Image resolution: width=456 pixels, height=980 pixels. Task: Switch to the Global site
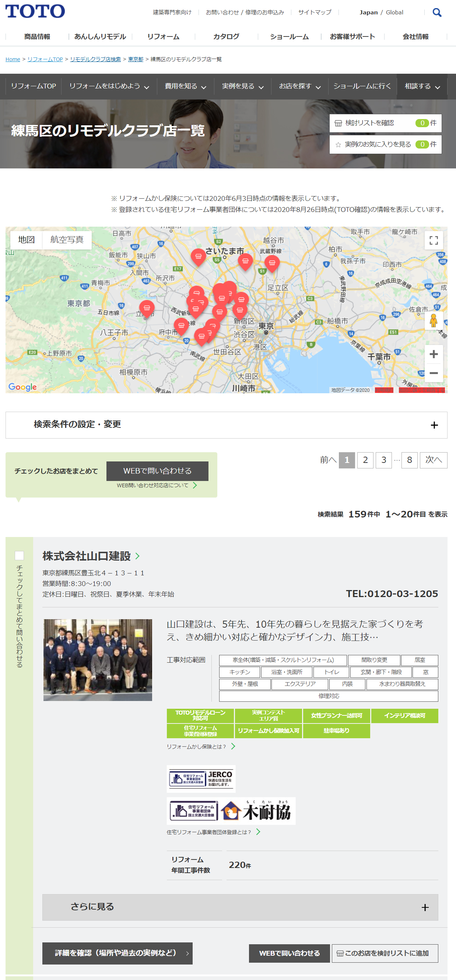395,13
